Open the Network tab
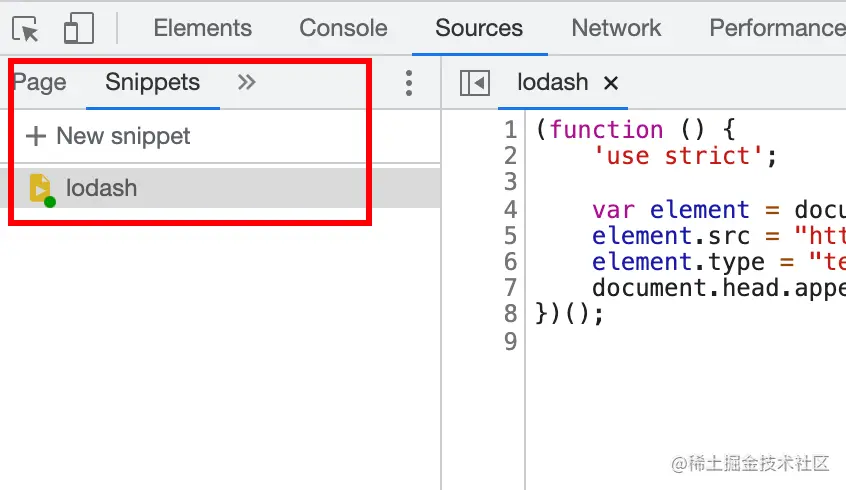Viewport: 846px width, 490px height. (x=616, y=28)
